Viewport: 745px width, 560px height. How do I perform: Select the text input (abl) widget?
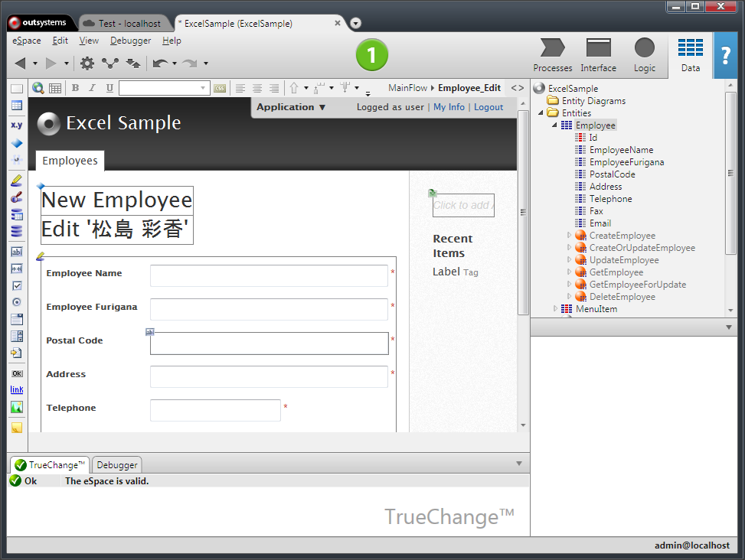point(17,252)
